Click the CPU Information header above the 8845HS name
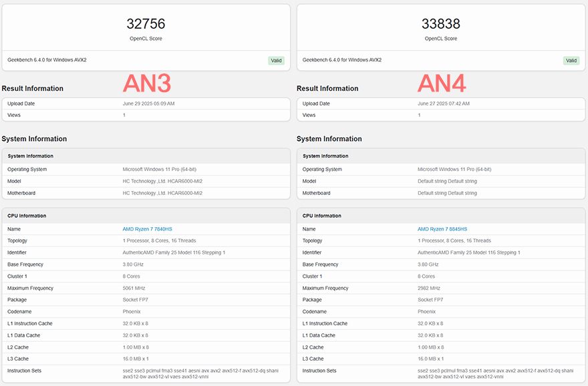The image size is (588, 386). click(x=322, y=216)
